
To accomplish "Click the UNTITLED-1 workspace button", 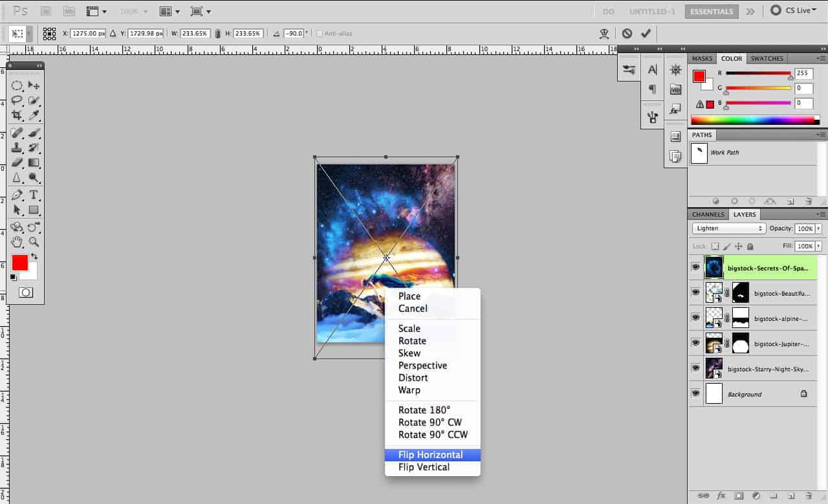I will point(652,11).
